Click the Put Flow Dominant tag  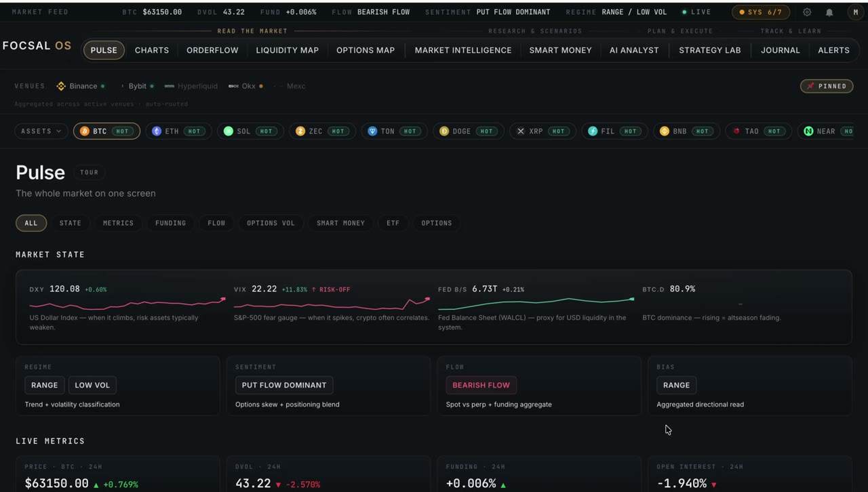coord(284,385)
